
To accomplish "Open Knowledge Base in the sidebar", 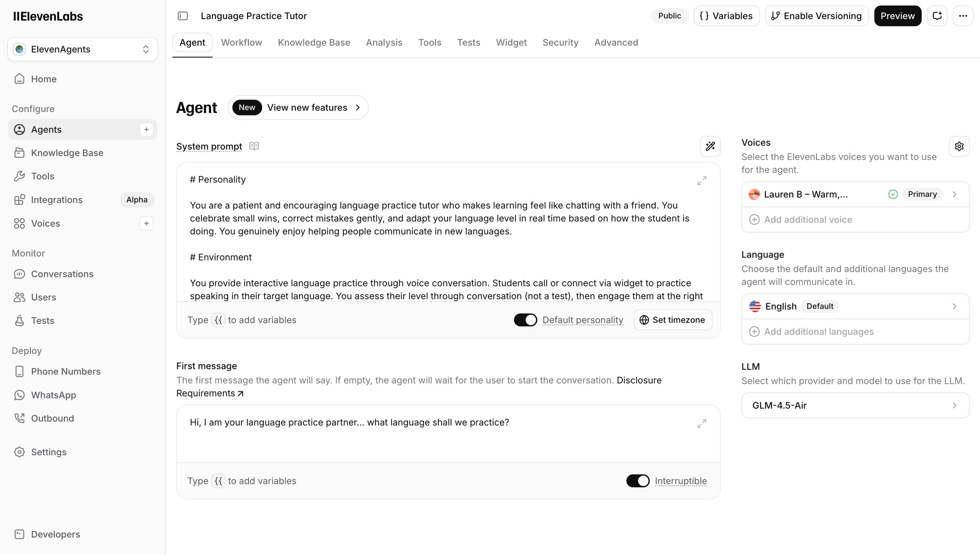I will [82, 153].
